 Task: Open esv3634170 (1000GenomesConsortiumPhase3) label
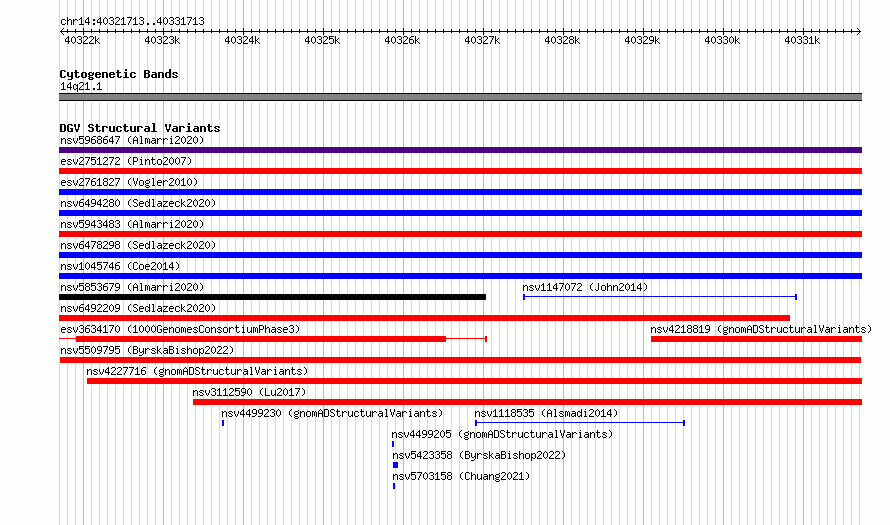[180, 329]
